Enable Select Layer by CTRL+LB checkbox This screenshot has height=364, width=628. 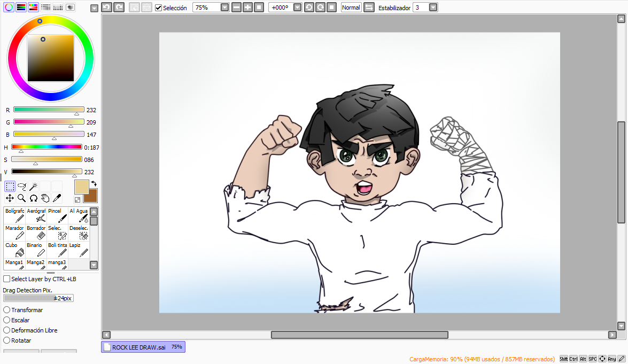[x=7, y=278]
